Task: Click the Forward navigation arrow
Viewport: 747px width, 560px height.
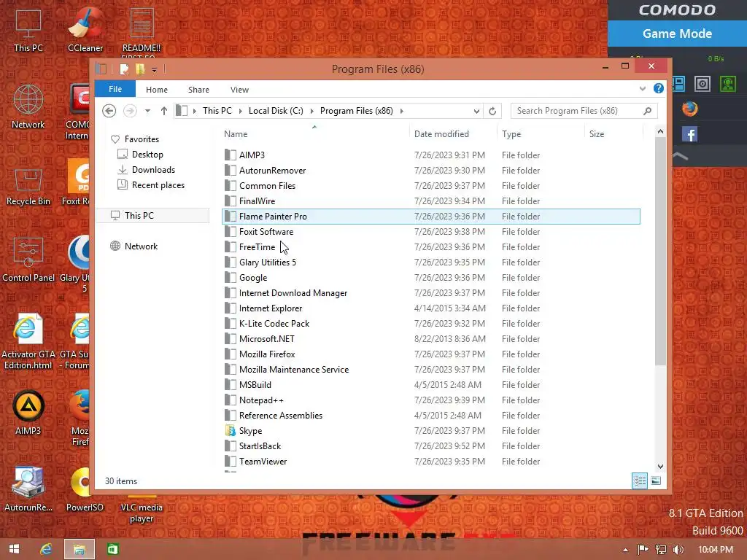Action: (x=130, y=111)
